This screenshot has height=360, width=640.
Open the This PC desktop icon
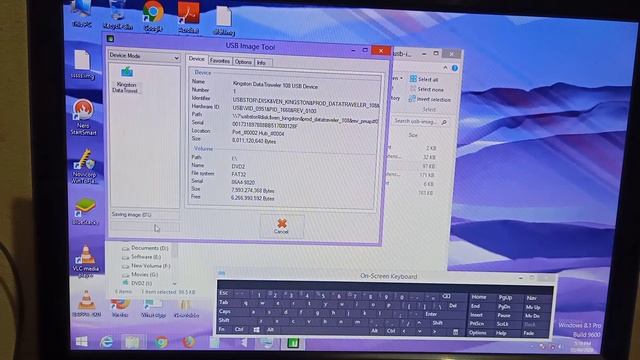coord(82,14)
